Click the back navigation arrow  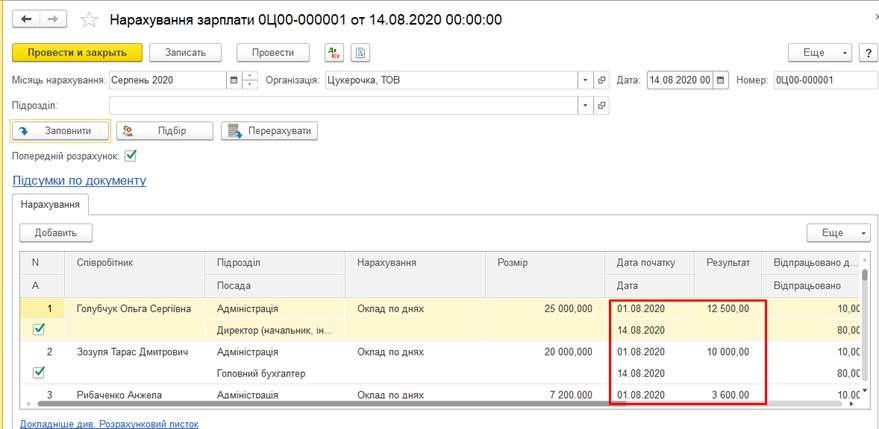coord(26,20)
